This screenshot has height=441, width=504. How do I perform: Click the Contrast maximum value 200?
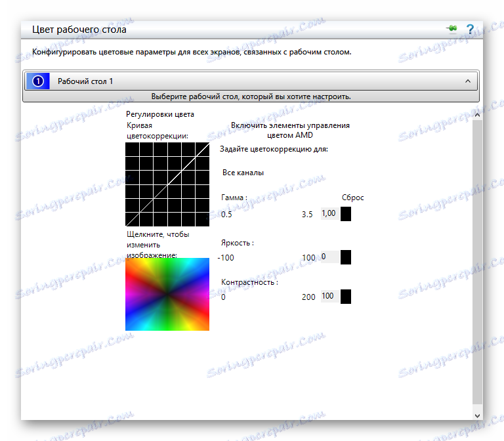(x=308, y=297)
